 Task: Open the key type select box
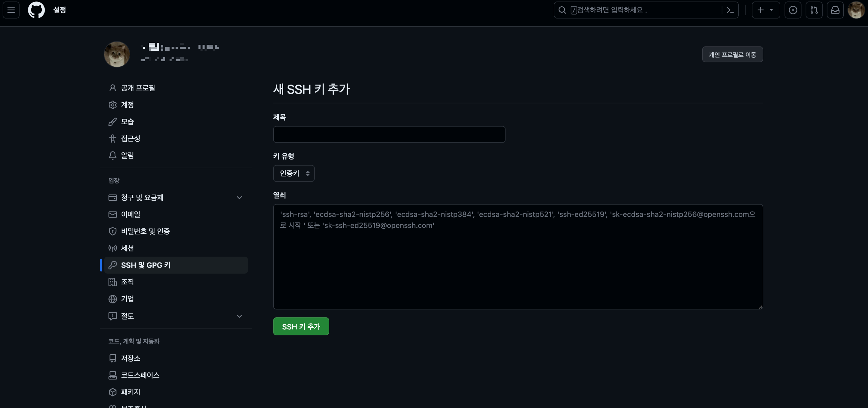293,173
